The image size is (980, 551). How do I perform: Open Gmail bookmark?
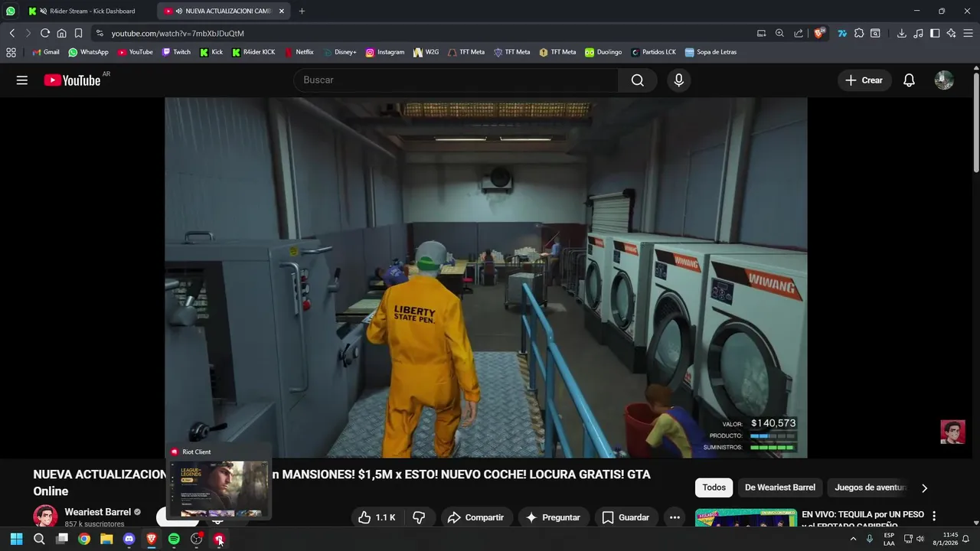click(x=45, y=52)
